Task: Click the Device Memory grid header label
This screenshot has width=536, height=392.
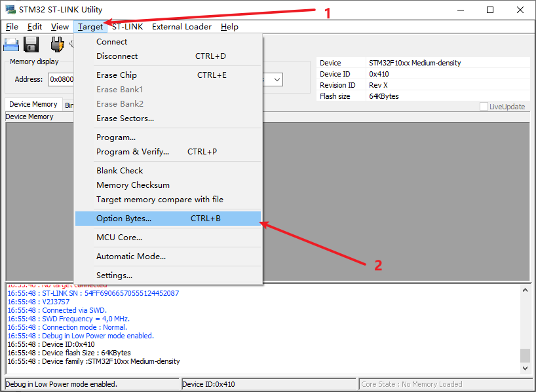Action: 29,116
